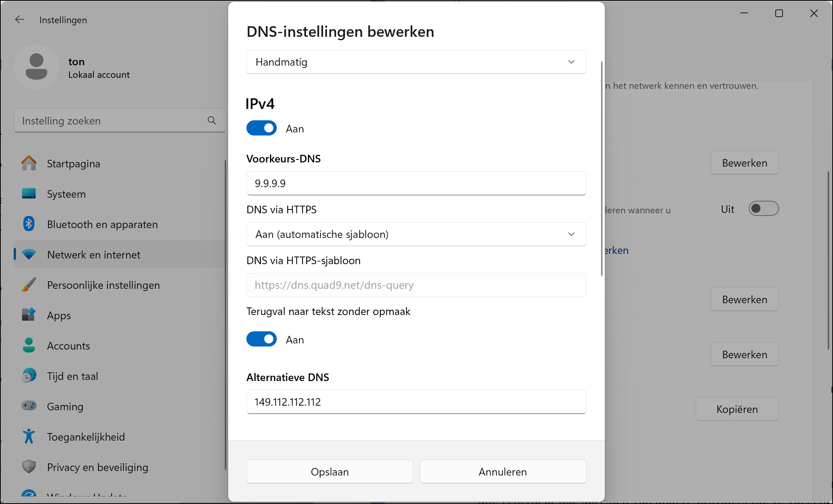Open Systeem settings category
The height and width of the screenshot is (504, 833).
pyautogui.click(x=66, y=194)
